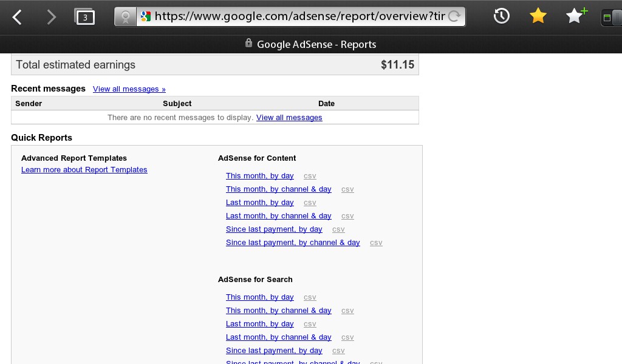Image resolution: width=622 pixels, height=364 pixels.
Task: Open Content This month, by channel & day
Action: point(278,189)
